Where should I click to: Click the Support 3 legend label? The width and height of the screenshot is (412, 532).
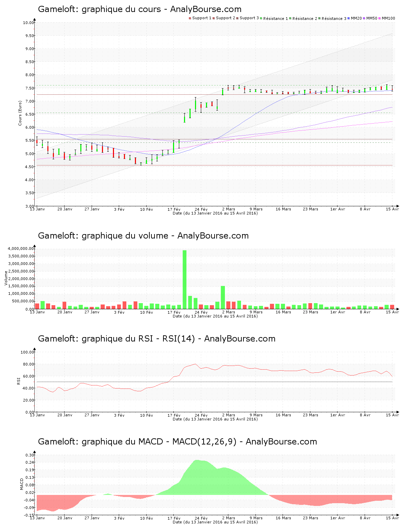(249, 18)
